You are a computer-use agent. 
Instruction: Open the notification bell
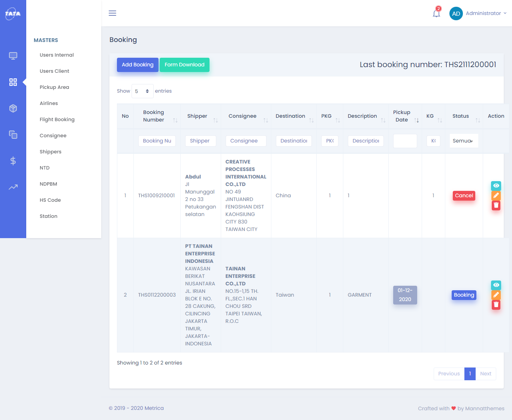tap(436, 13)
